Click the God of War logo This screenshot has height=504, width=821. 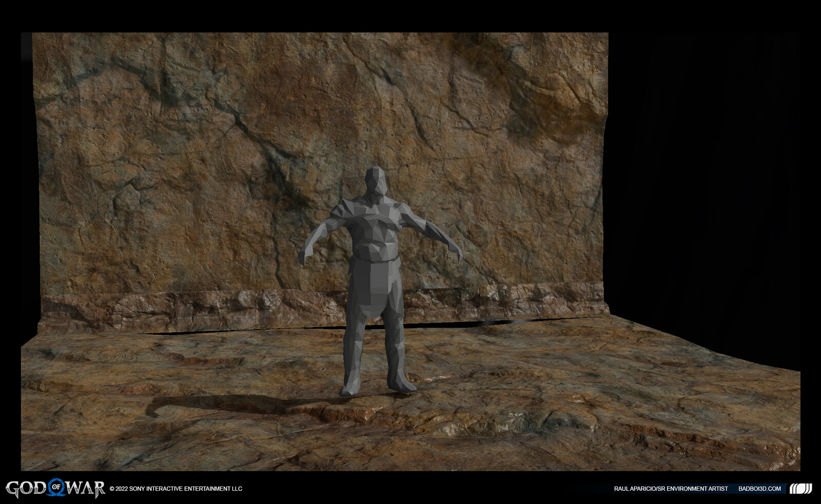click(x=55, y=489)
